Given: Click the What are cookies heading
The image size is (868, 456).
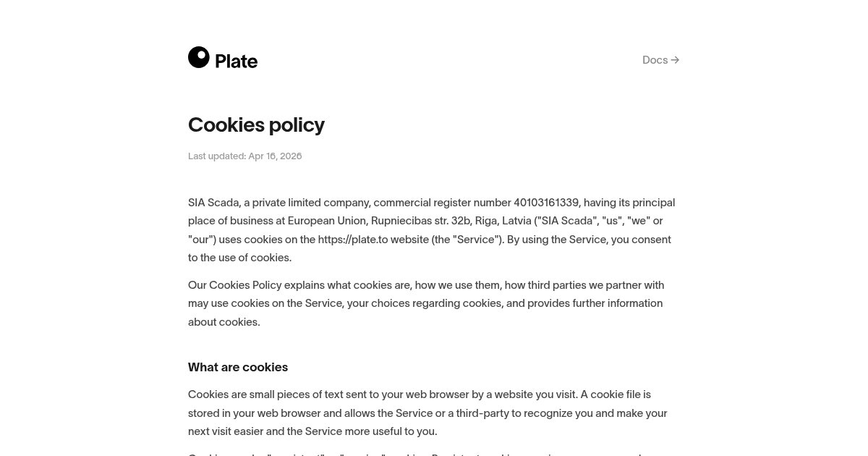Looking at the screenshot, I should (238, 367).
